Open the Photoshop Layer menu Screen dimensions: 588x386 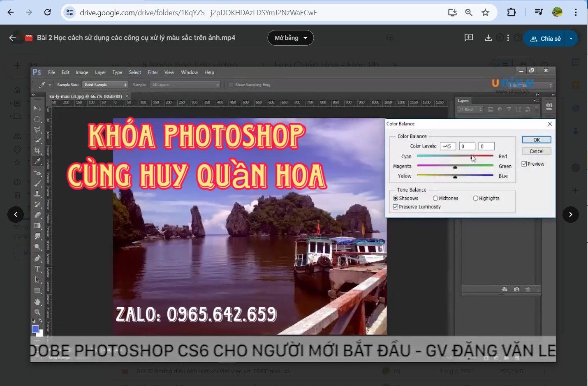(100, 72)
